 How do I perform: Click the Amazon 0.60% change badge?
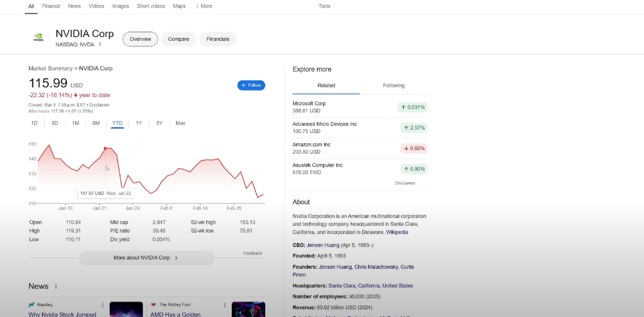[414, 149]
